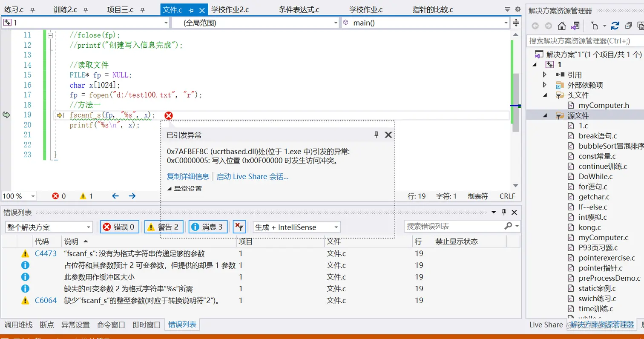This screenshot has height=339, width=644.
Task: Click the pin icon on the 训练2.c tab
Action: 86,10
